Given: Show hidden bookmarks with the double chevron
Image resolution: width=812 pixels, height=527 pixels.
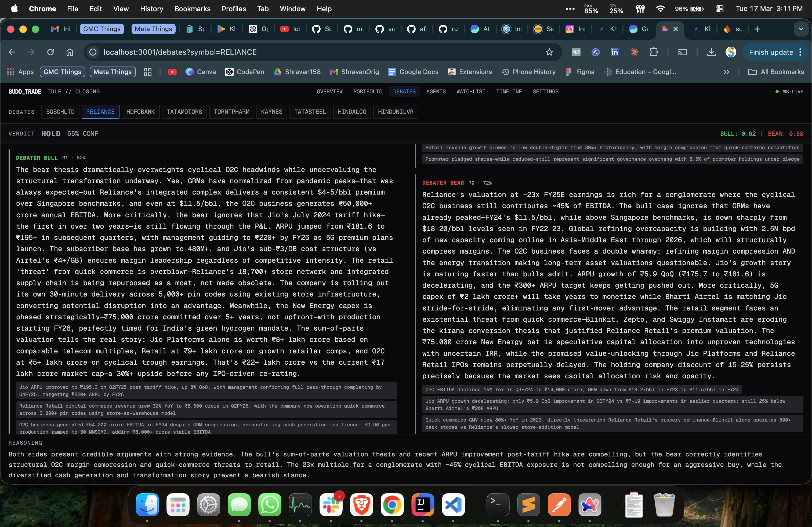Looking at the screenshot, I should coord(726,72).
